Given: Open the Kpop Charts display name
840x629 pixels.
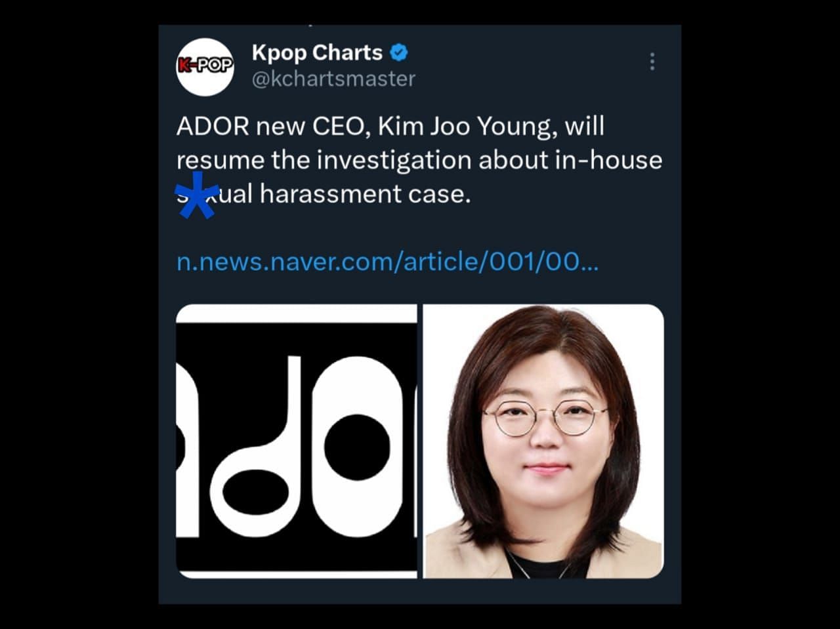Looking at the screenshot, I should tap(317, 52).
